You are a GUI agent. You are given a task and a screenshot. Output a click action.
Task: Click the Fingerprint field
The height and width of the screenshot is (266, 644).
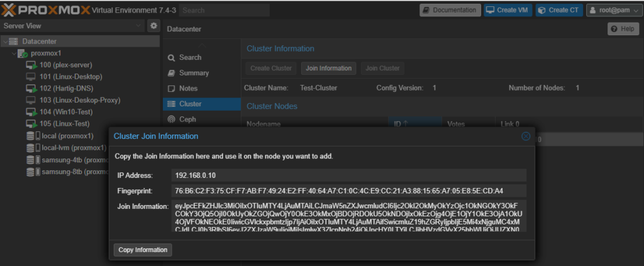tap(348, 191)
